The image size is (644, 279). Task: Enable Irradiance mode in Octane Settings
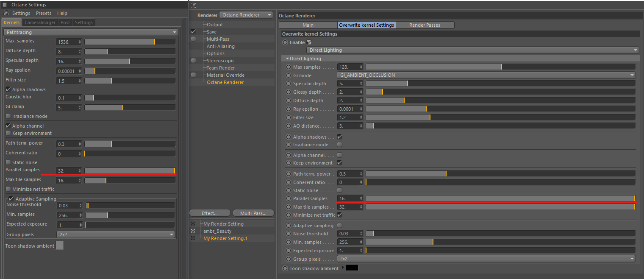tap(8, 116)
